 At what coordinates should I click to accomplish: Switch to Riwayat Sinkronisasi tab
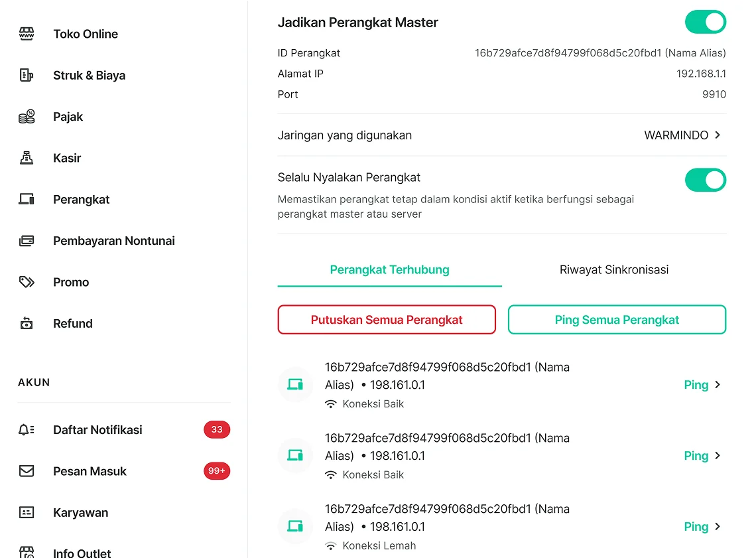[613, 270]
